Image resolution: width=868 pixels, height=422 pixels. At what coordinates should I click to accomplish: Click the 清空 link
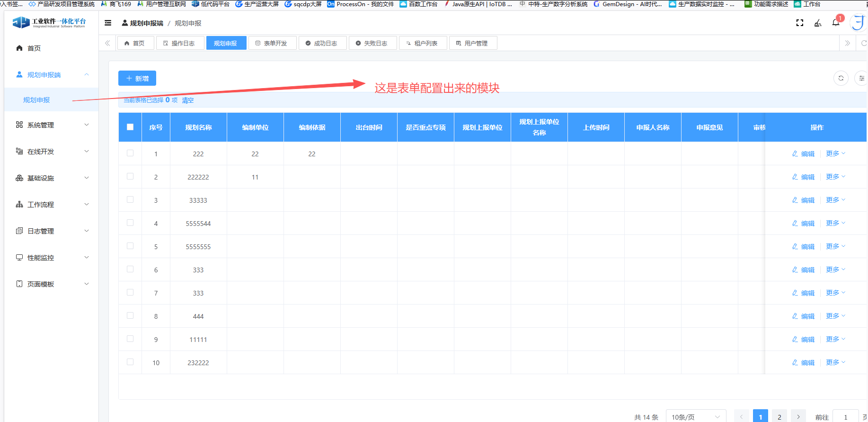tap(188, 100)
